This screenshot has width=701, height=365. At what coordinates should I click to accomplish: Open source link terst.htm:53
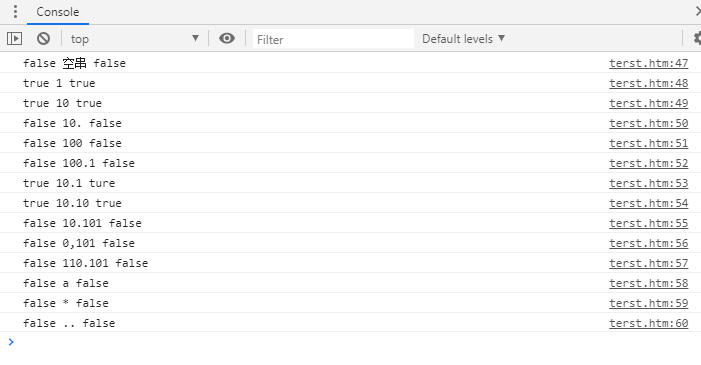click(x=648, y=183)
